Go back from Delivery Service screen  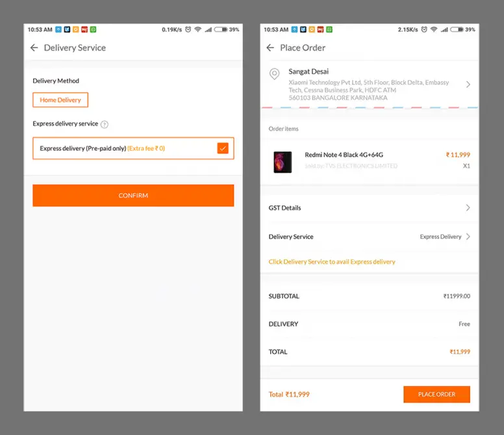(34, 48)
